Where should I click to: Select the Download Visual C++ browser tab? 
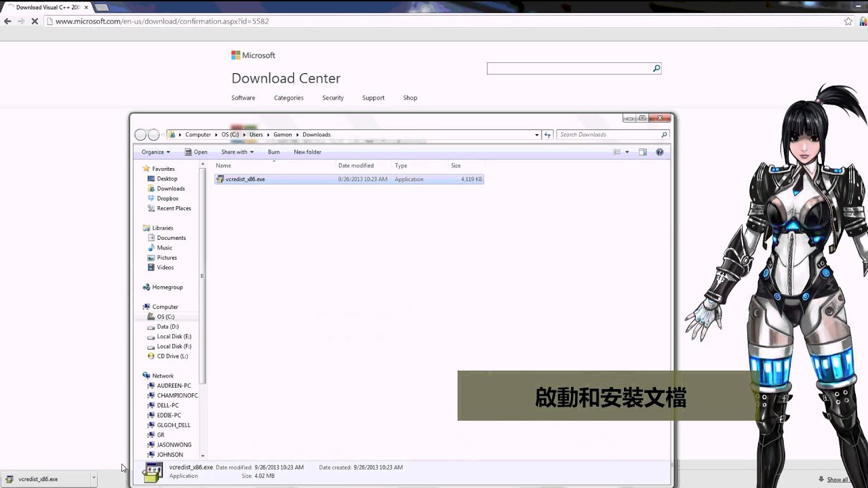coord(47,7)
